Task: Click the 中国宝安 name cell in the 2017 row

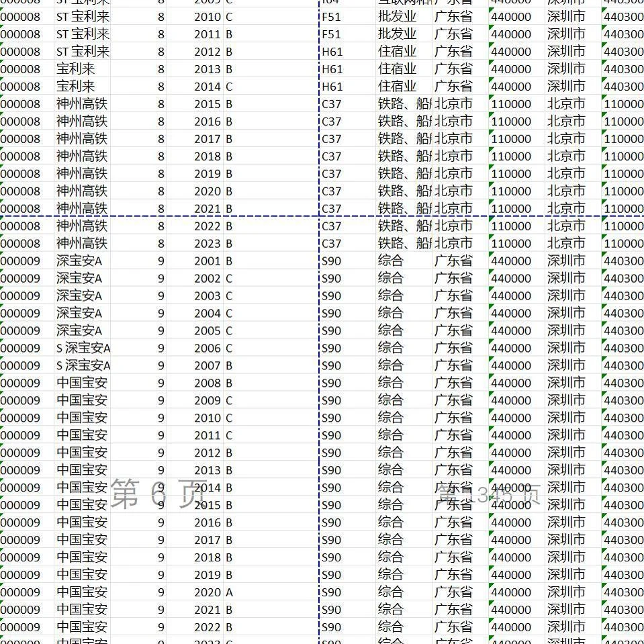Action: (82, 540)
